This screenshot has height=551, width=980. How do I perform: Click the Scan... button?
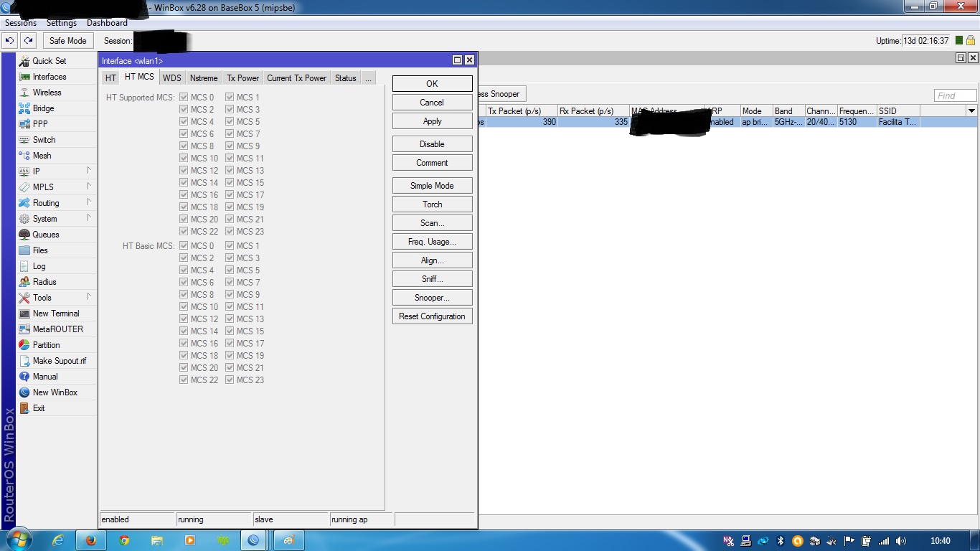[432, 223]
